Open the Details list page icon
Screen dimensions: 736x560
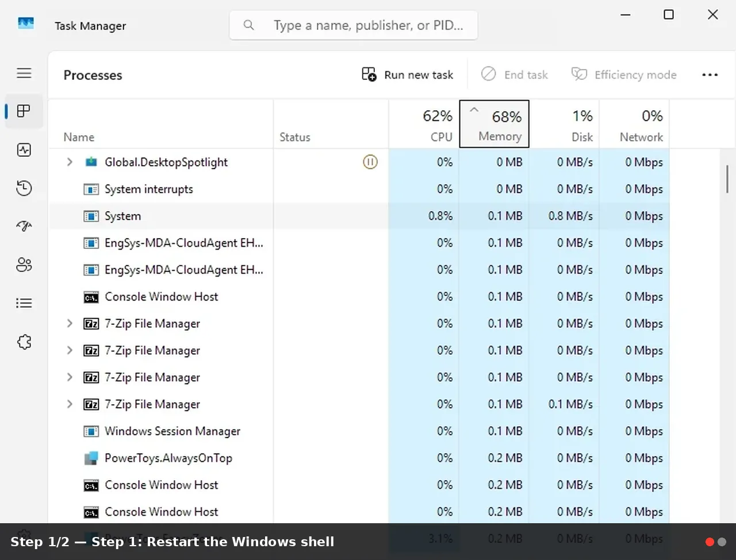(24, 303)
